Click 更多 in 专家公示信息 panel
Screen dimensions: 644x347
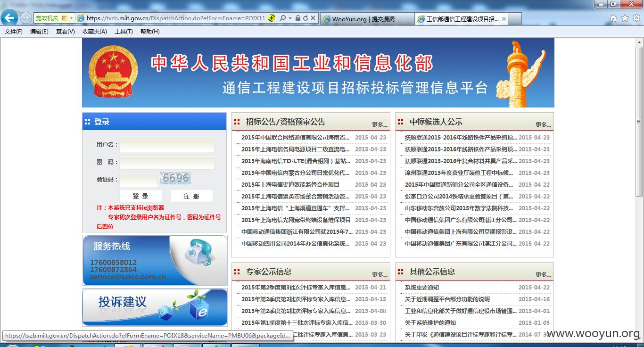pos(380,275)
